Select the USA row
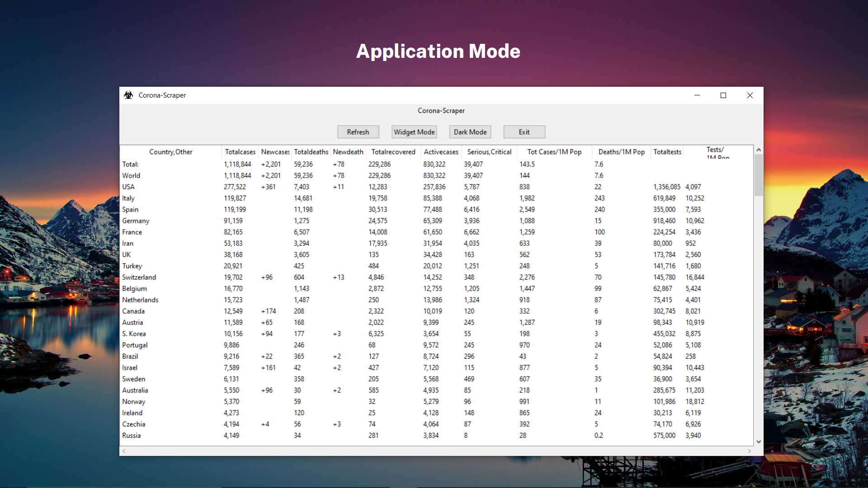Screen dimensions: 868x488 [x=128, y=187]
